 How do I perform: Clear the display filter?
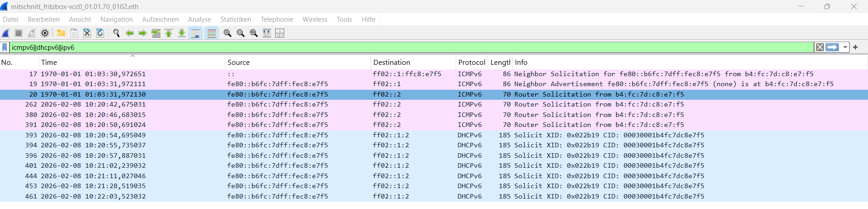(820, 47)
